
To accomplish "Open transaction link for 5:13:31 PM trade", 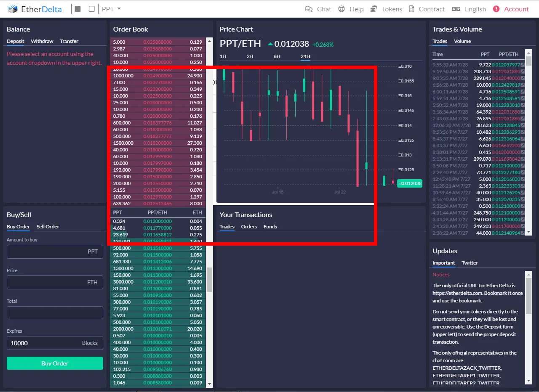I will click(523, 159).
